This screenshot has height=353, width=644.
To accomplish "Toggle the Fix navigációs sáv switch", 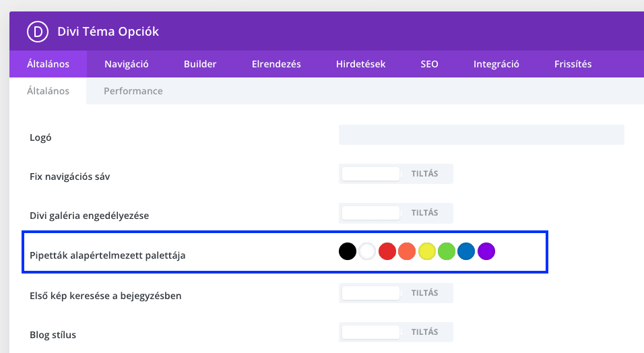I will [396, 174].
